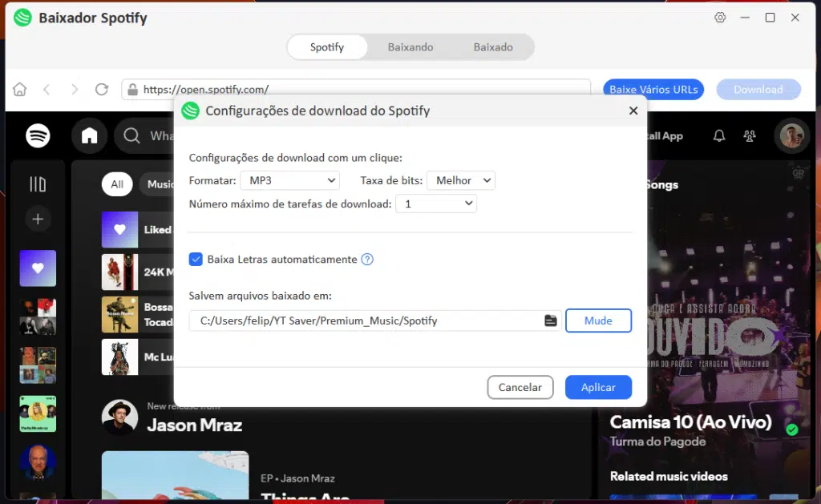The image size is (821, 504).
Task: Open the Baixado tab
Action: (494, 46)
